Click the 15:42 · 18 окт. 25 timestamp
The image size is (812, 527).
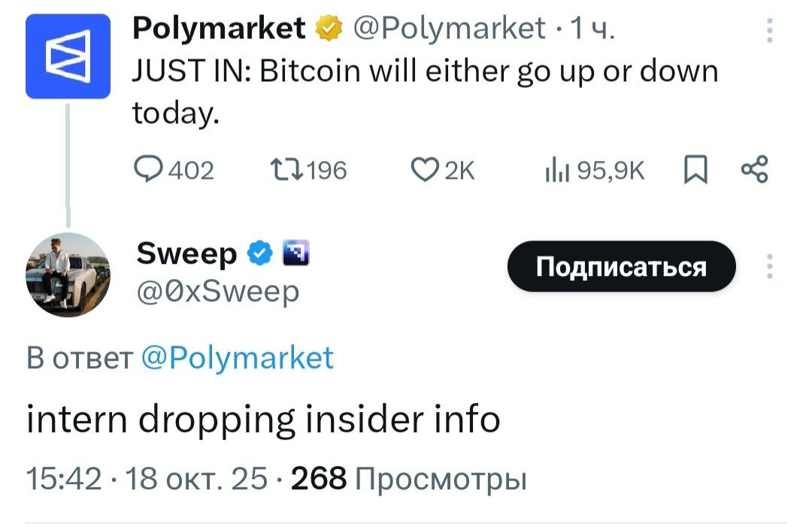pos(147,477)
